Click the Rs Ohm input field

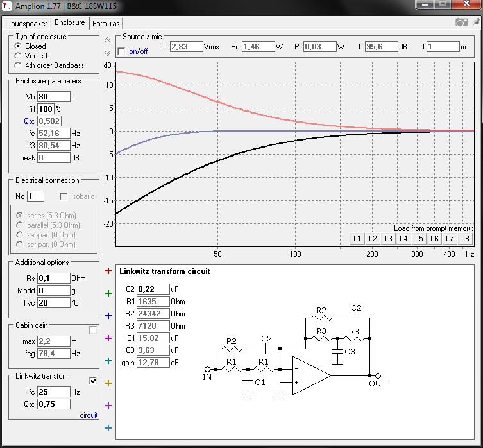click(x=54, y=279)
